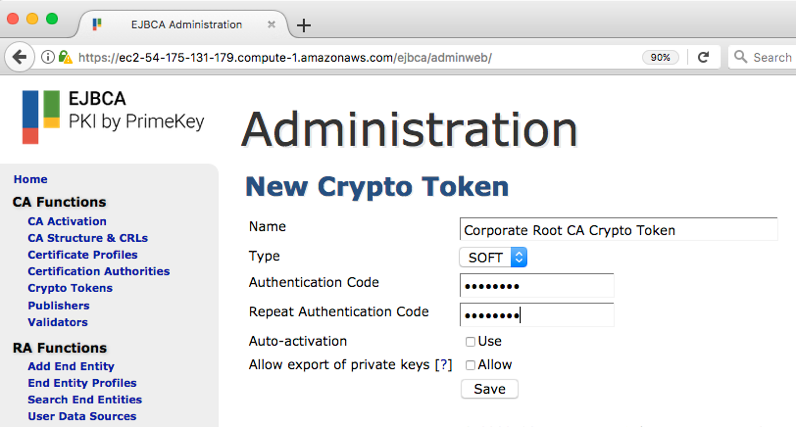This screenshot has width=796, height=427.
Task: Open Crypto Tokens in the sidebar
Action: pyautogui.click(x=70, y=288)
